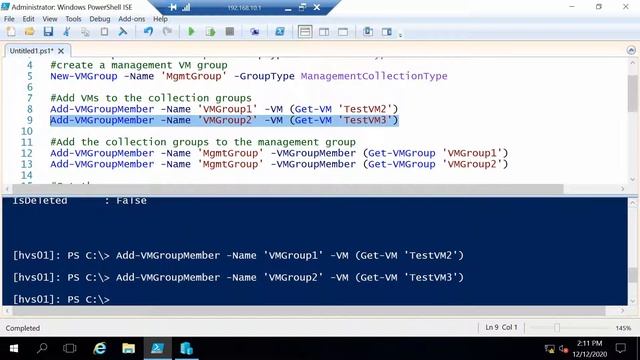Show the script pane on the right
Viewport: 640px width, 360px height.
(324, 32)
